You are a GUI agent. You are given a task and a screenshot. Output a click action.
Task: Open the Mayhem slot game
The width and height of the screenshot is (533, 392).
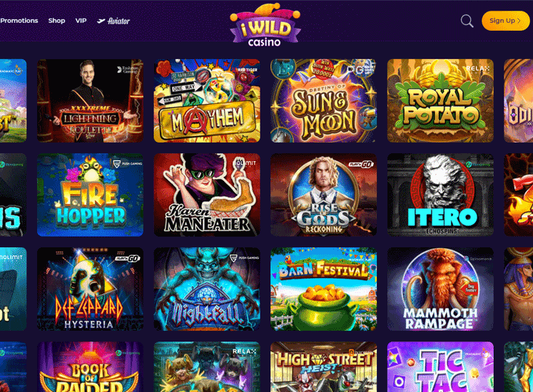(x=207, y=100)
